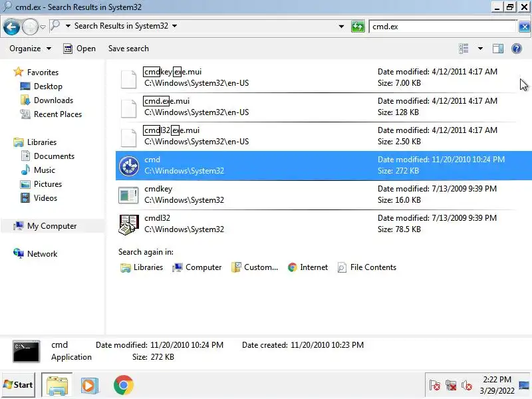Click the Change your view icon
The height and width of the screenshot is (399, 532).
(464, 49)
